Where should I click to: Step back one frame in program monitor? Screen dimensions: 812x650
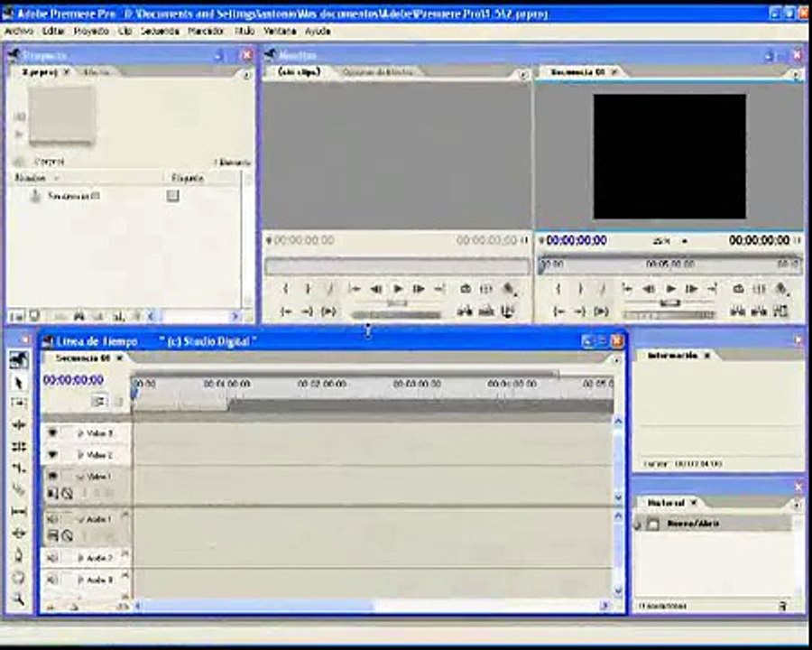[x=649, y=289]
